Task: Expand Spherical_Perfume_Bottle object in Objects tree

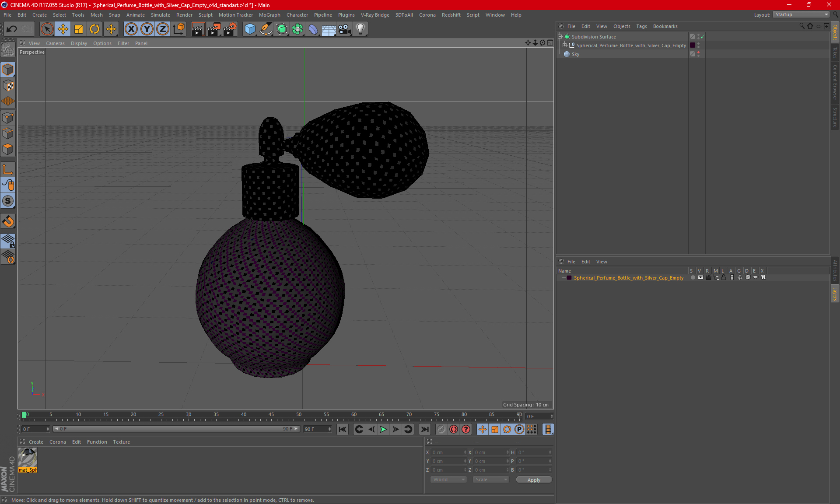Action: pyautogui.click(x=565, y=45)
